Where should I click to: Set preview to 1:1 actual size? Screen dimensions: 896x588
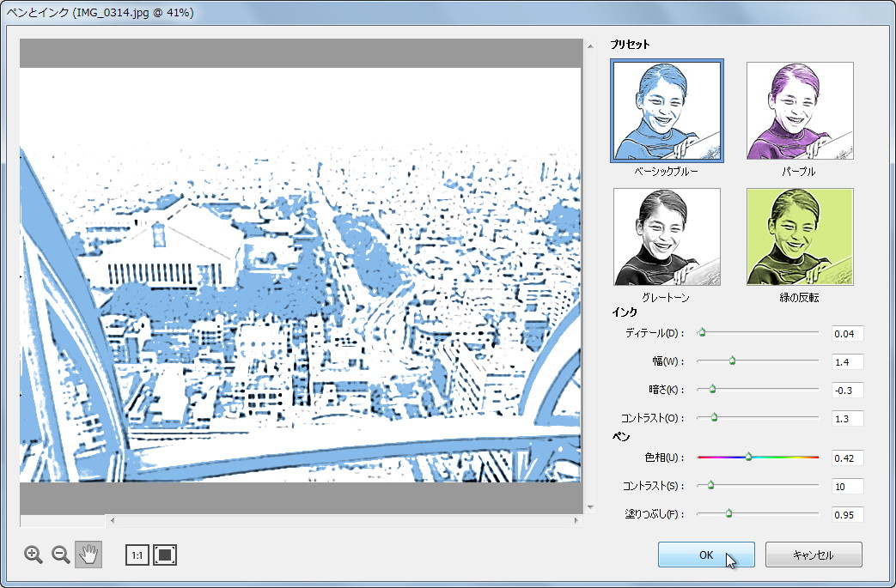coord(137,555)
